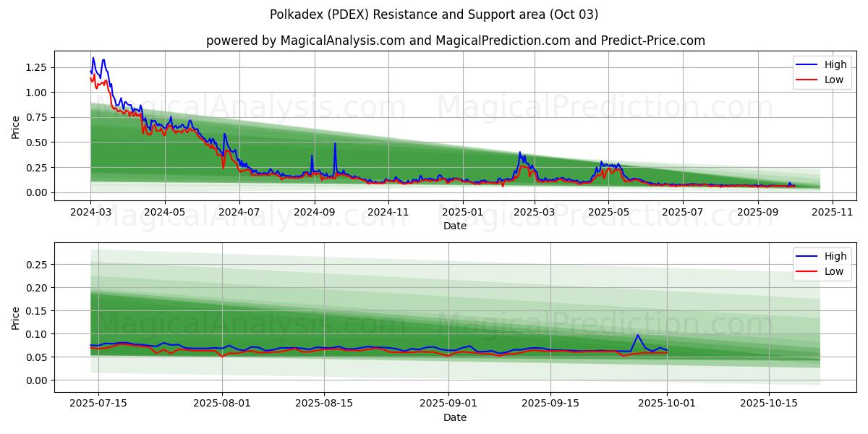Select the "Low" label in the bottom chart legend
The height and width of the screenshot is (434, 868).
click(833, 271)
